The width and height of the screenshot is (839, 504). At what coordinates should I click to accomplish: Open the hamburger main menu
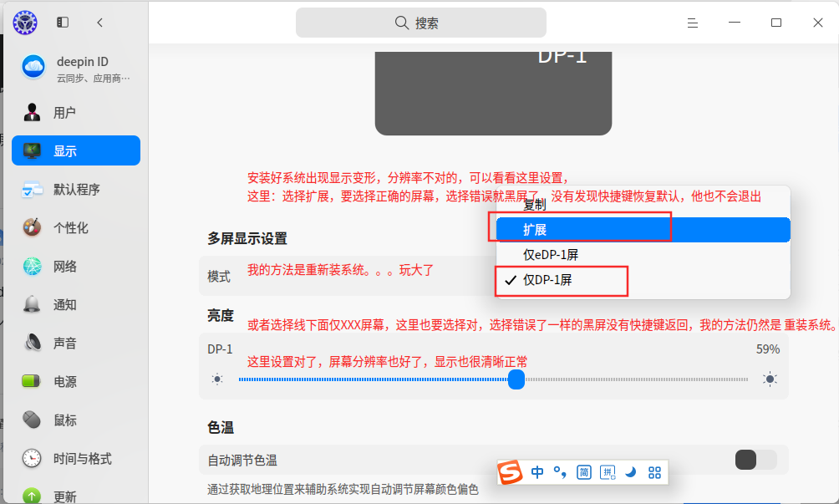click(x=693, y=23)
